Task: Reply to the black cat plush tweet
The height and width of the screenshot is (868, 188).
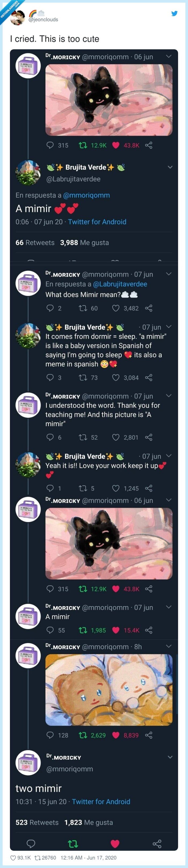Action: click(50, 145)
